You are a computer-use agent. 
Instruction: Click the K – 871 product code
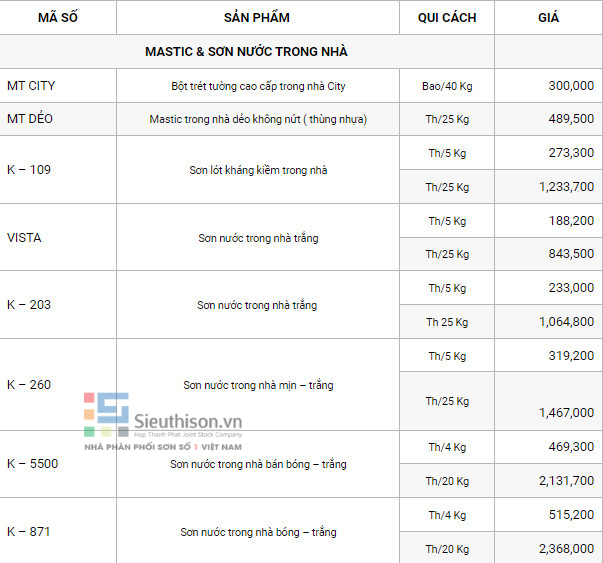point(29,531)
